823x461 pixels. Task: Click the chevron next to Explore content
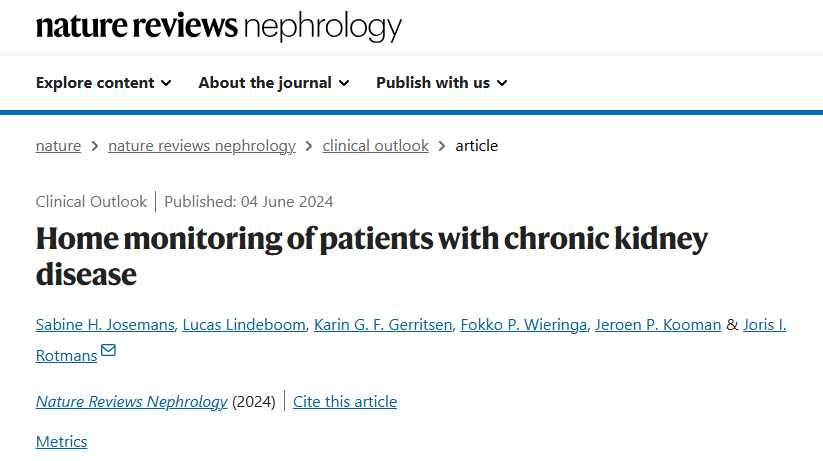tap(166, 83)
